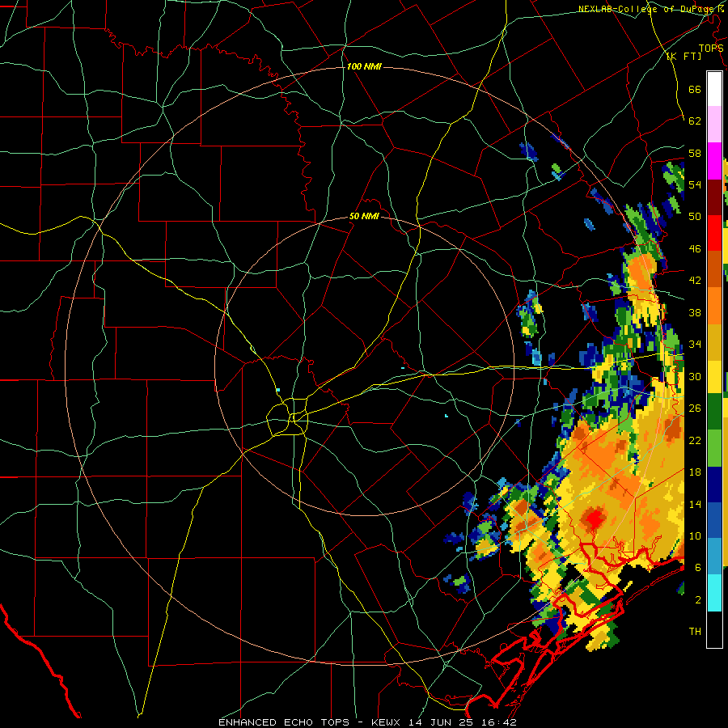The height and width of the screenshot is (728, 728).
Task: Click the dark green legend swatch
Action: [x=714, y=411]
